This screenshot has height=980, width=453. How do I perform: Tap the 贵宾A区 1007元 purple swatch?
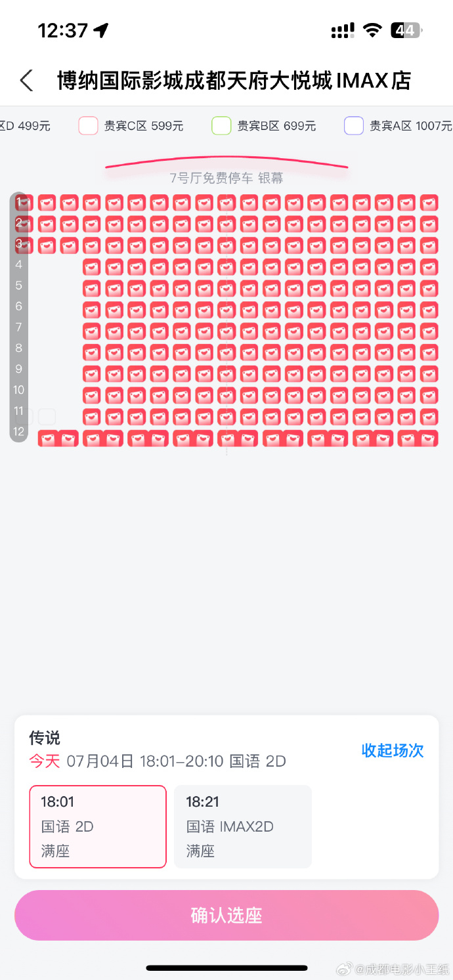point(354,125)
